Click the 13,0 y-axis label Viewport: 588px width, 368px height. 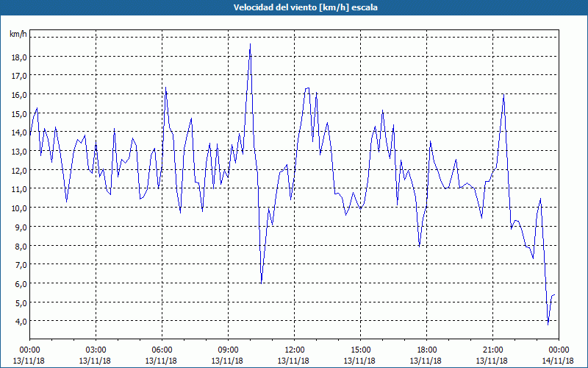tap(20, 152)
